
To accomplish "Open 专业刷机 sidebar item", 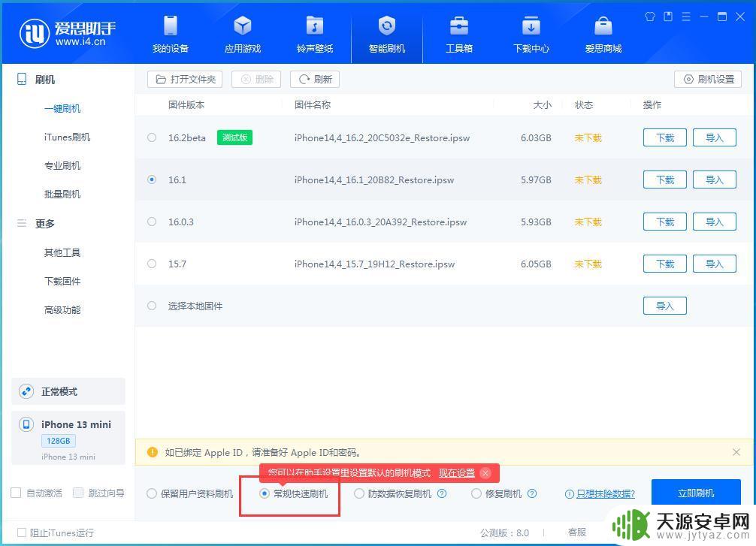I will (62, 166).
